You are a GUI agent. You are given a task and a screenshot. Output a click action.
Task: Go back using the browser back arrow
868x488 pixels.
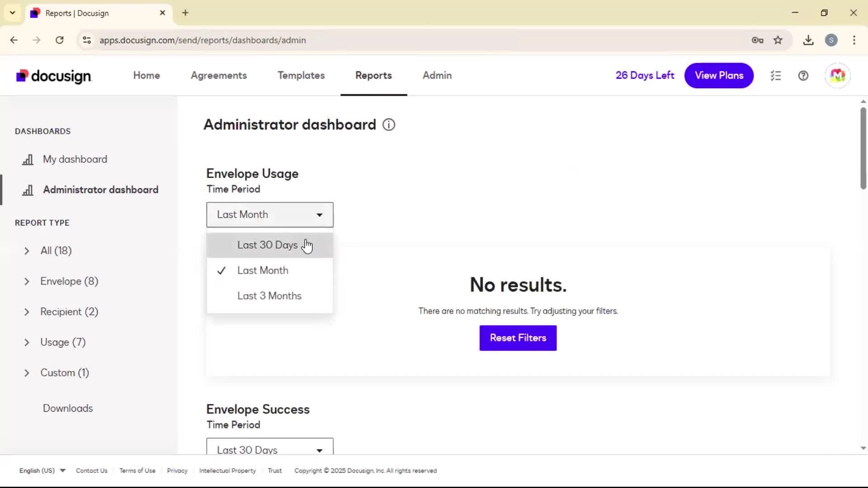tap(14, 40)
